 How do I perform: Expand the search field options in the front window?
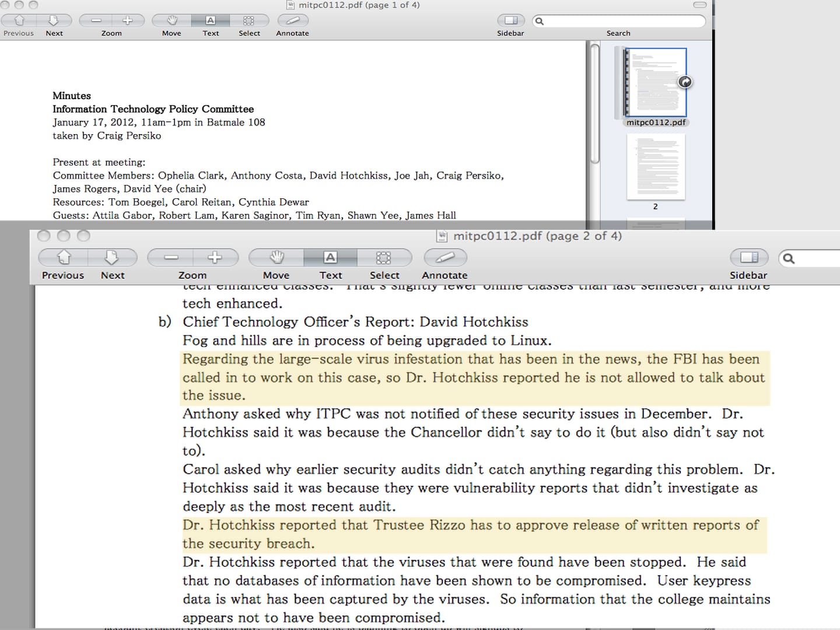pos(789,257)
